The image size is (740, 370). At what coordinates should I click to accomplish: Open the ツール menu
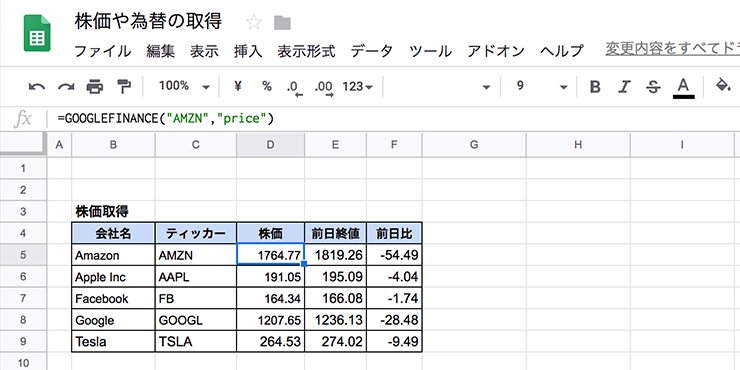[x=430, y=51]
